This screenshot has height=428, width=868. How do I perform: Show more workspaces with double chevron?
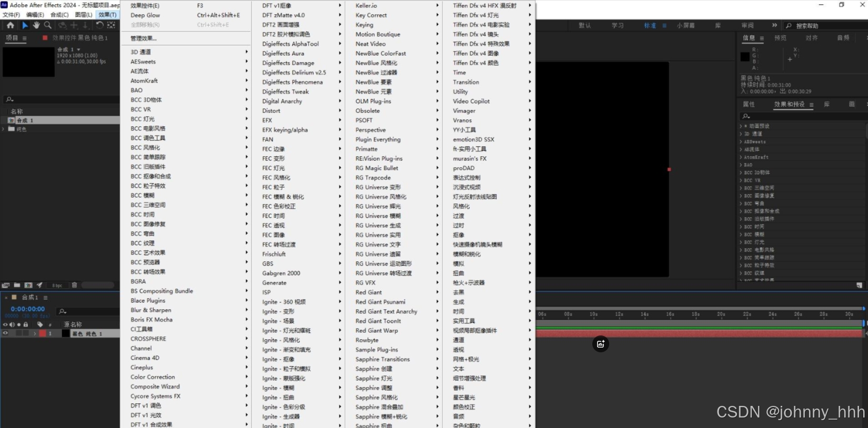tap(774, 25)
